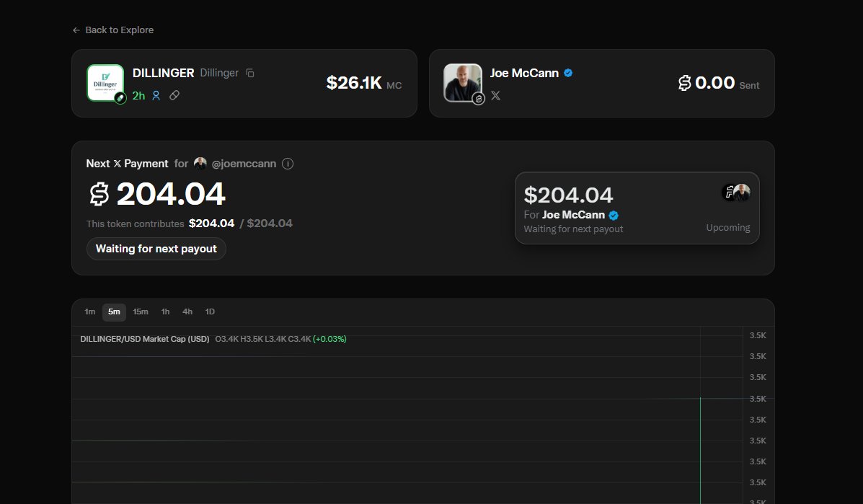Open Joe McCann's profile photo
The height and width of the screenshot is (504, 863).
[463, 82]
